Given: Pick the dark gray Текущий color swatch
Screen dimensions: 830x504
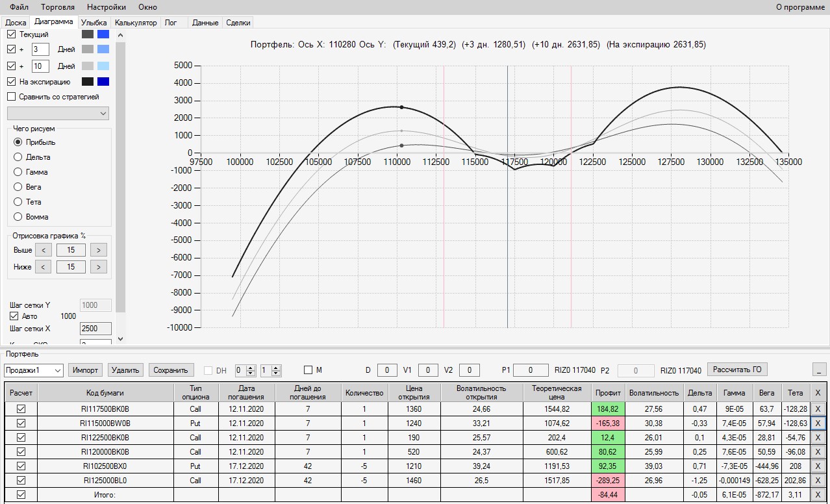Looking at the screenshot, I should (88, 34).
